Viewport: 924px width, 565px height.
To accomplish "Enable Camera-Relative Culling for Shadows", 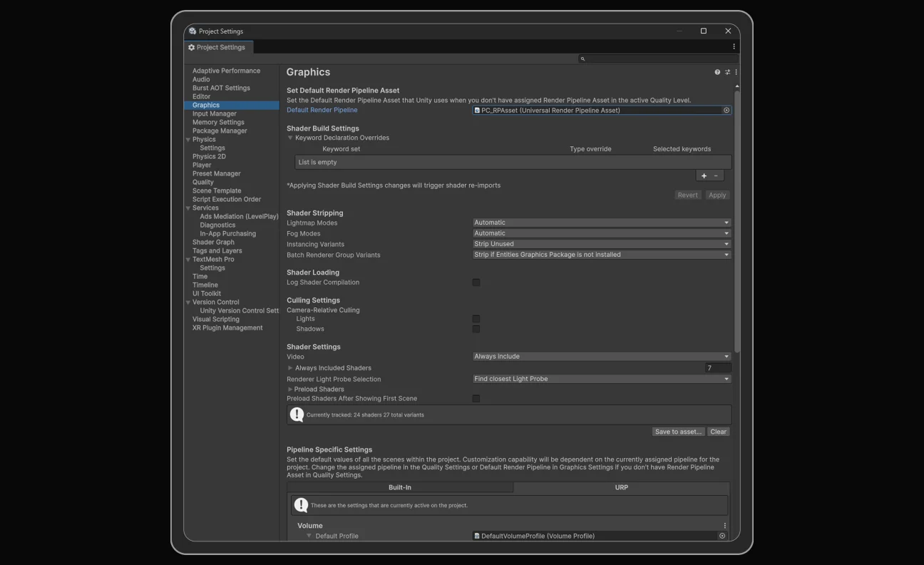I will click(x=476, y=329).
